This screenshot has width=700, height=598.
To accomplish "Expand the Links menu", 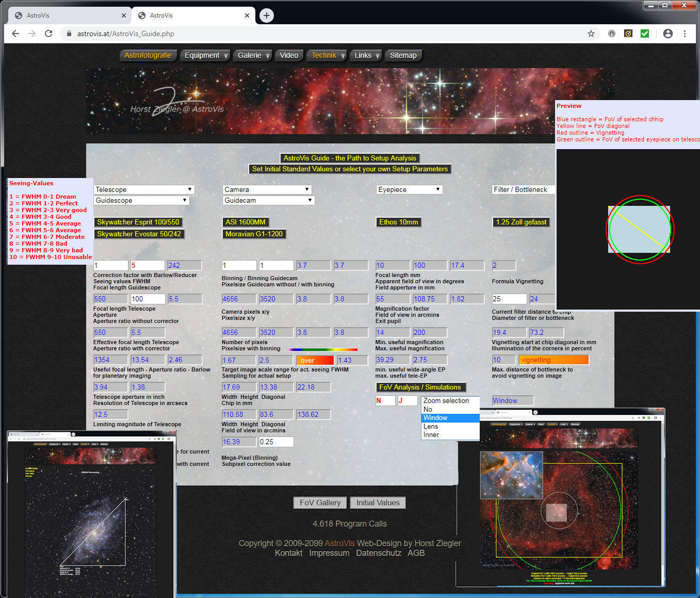I will [x=366, y=55].
